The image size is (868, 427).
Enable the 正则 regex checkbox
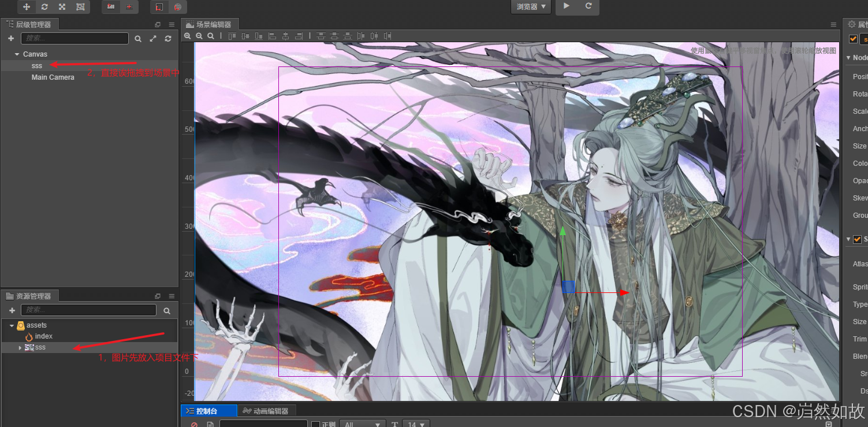[315, 425]
